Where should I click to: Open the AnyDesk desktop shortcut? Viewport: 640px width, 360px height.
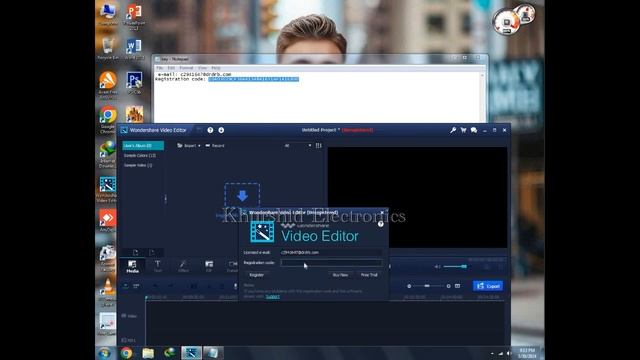(x=107, y=221)
